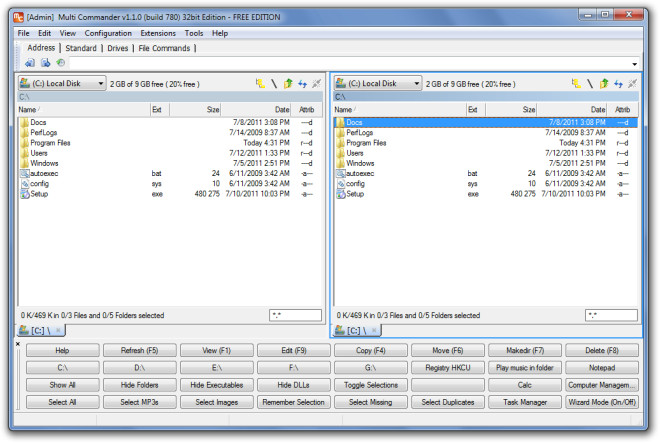Switch to the Drives toolbar tab

[118, 48]
